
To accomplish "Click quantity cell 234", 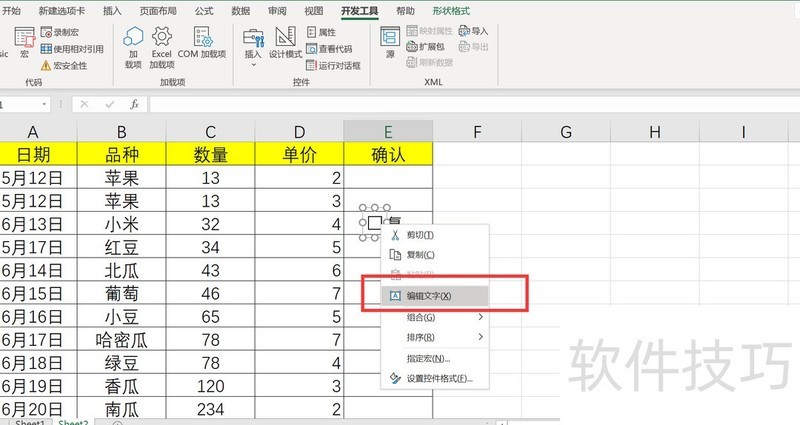I will tap(210, 409).
